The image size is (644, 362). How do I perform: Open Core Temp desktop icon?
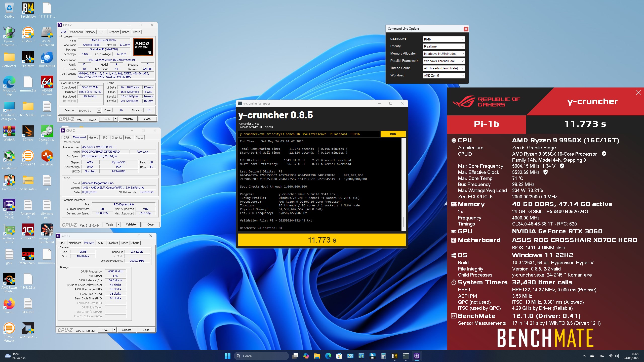pyautogui.click(x=9, y=183)
